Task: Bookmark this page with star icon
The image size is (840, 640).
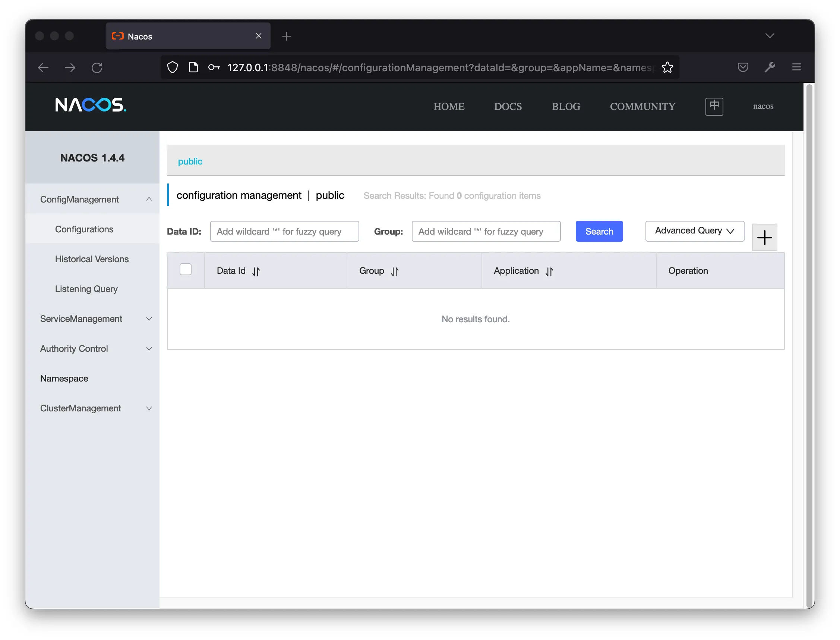Action: coord(667,68)
